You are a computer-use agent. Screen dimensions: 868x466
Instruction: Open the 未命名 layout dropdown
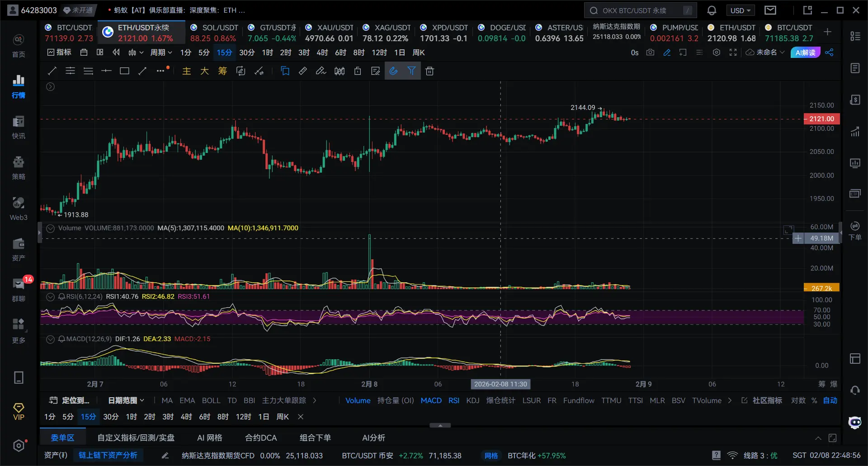coord(765,52)
